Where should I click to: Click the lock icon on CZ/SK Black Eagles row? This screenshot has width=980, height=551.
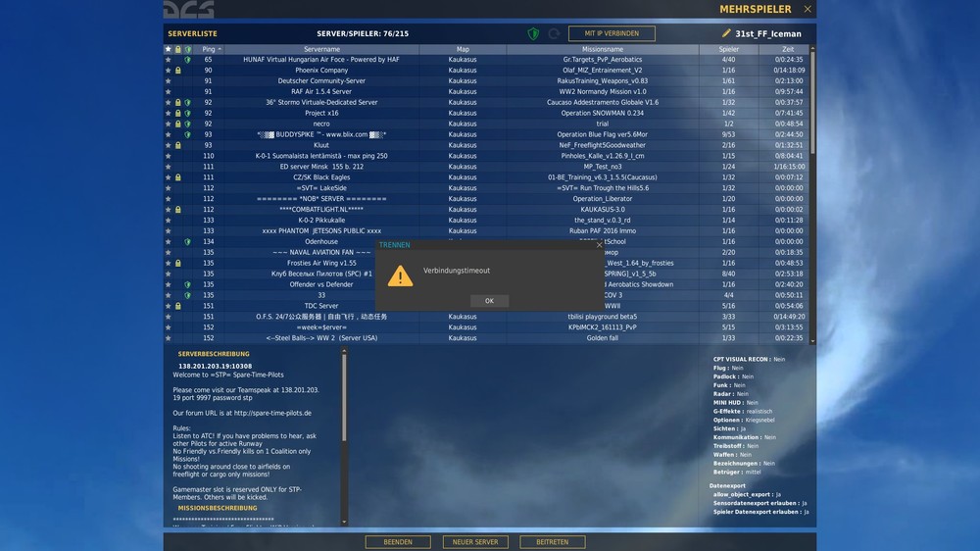point(178,177)
